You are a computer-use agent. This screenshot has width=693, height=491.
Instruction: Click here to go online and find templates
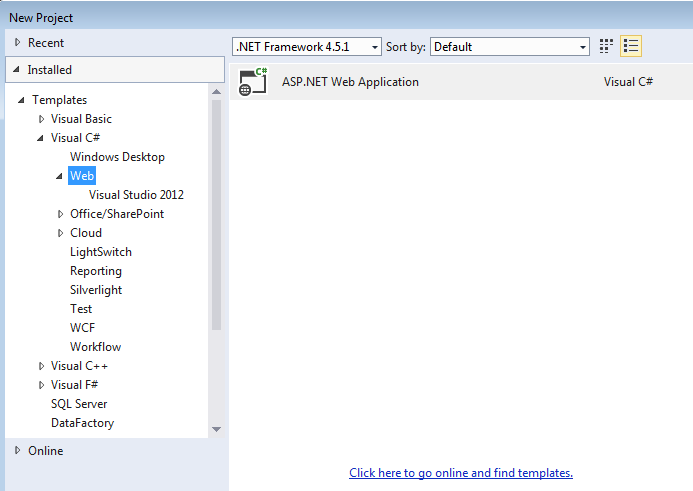(461, 473)
